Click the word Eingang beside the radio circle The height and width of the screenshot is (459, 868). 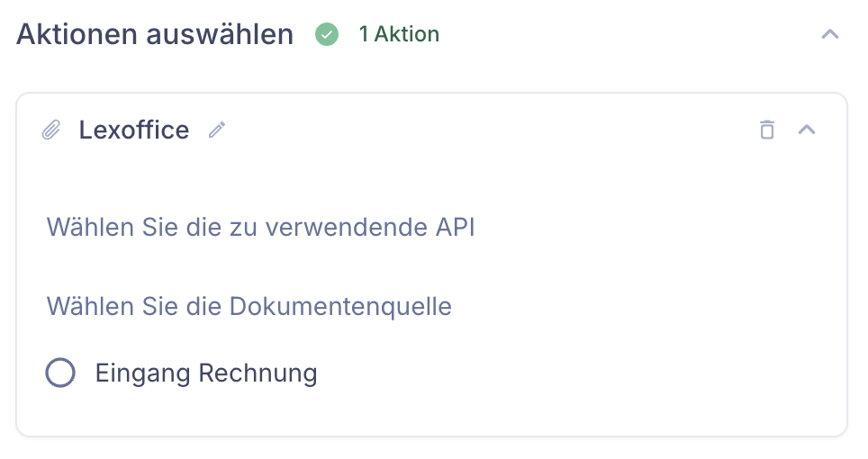tap(143, 374)
